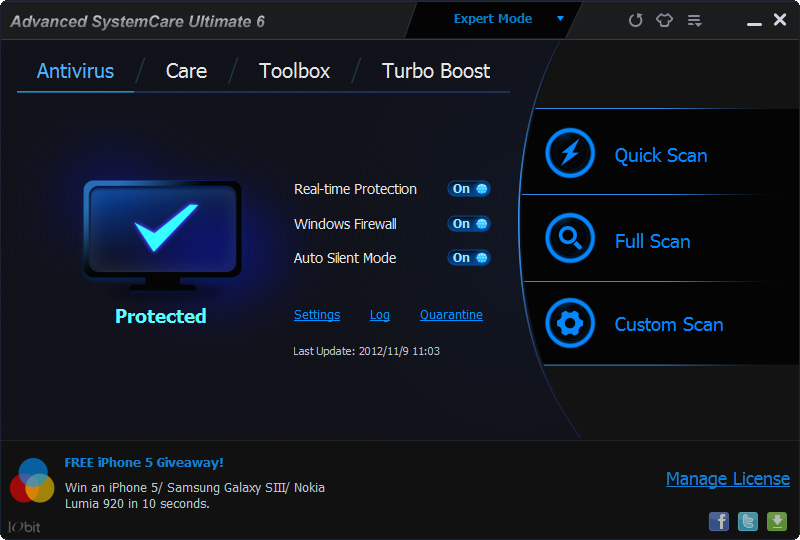Image resolution: width=800 pixels, height=540 pixels.
Task: Click the refresh/update icon in title bar
Action: tap(635, 20)
